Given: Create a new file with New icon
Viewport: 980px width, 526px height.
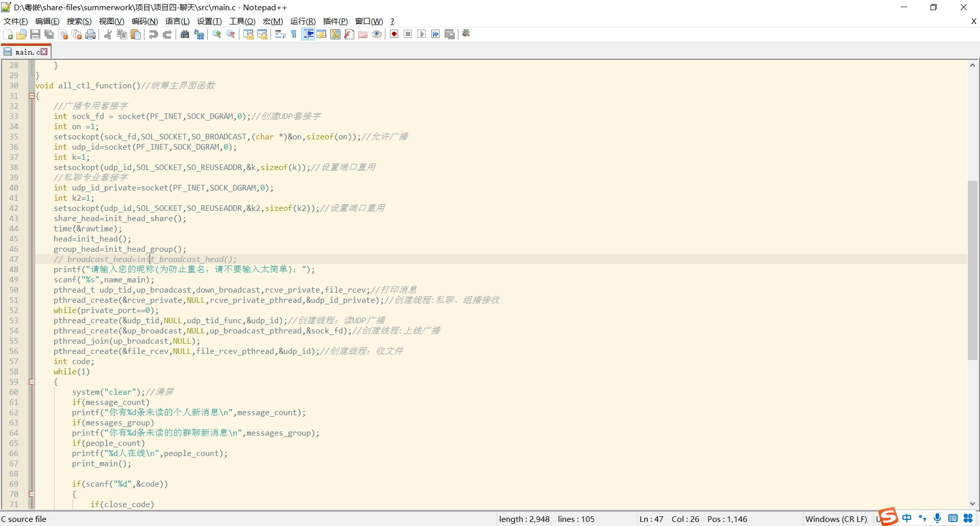Looking at the screenshot, I should click(8, 34).
